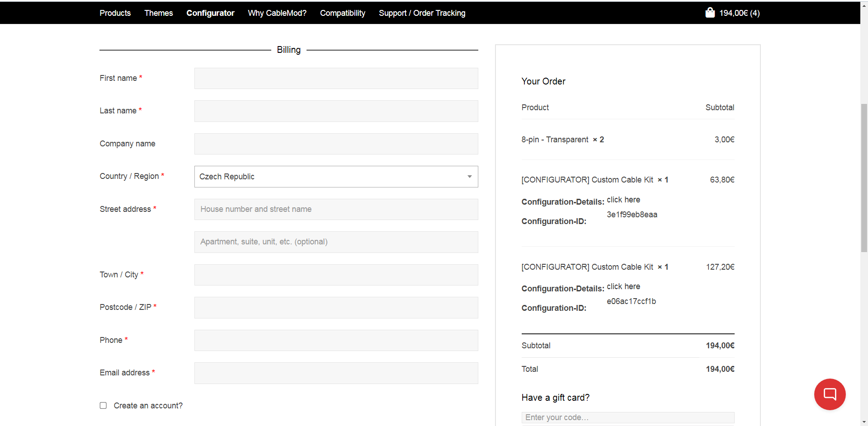The height and width of the screenshot is (426, 868).
Task: Open the Configurator page
Action: [x=210, y=13]
